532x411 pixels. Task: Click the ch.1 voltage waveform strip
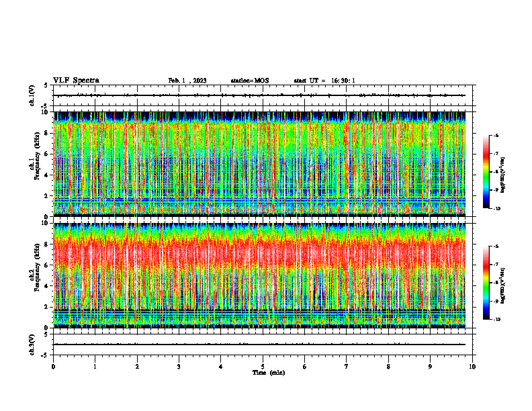263,95
